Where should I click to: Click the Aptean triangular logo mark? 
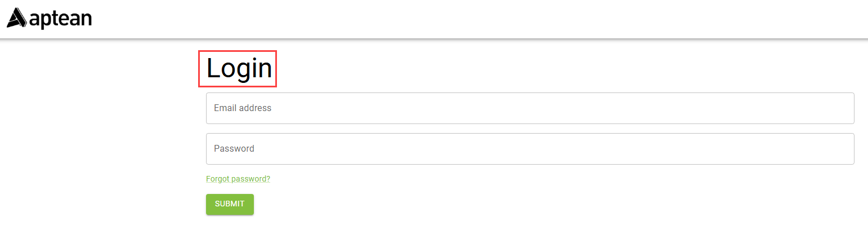click(16, 18)
